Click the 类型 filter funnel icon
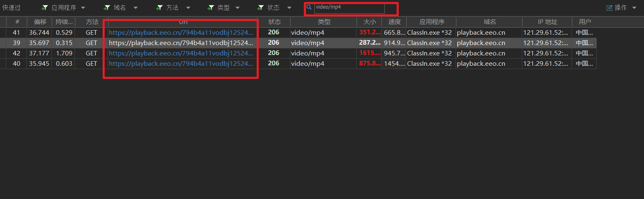Image resolution: width=644 pixels, height=199 pixels. [211, 8]
